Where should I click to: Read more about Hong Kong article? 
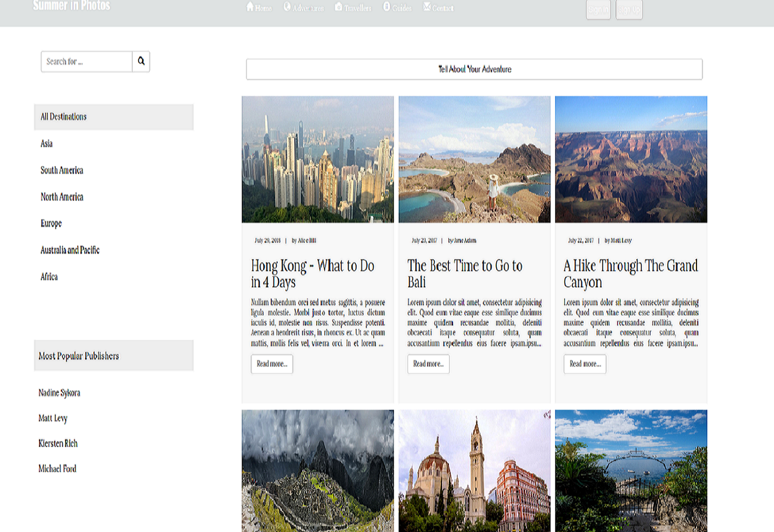tap(271, 364)
